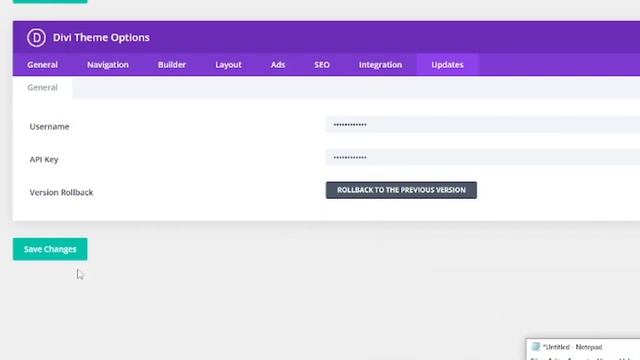Click the API Key input field
The width and height of the screenshot is (640, 360).
483,157
